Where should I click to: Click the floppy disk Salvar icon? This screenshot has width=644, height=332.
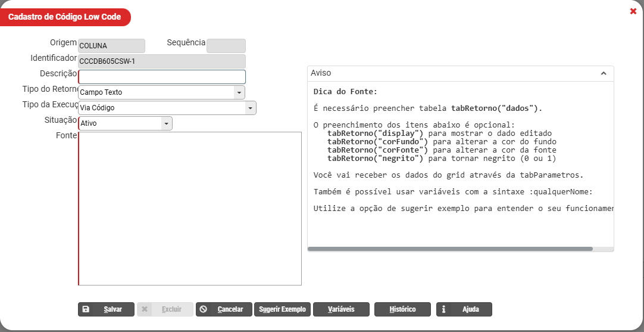click(x=86, y=309)
